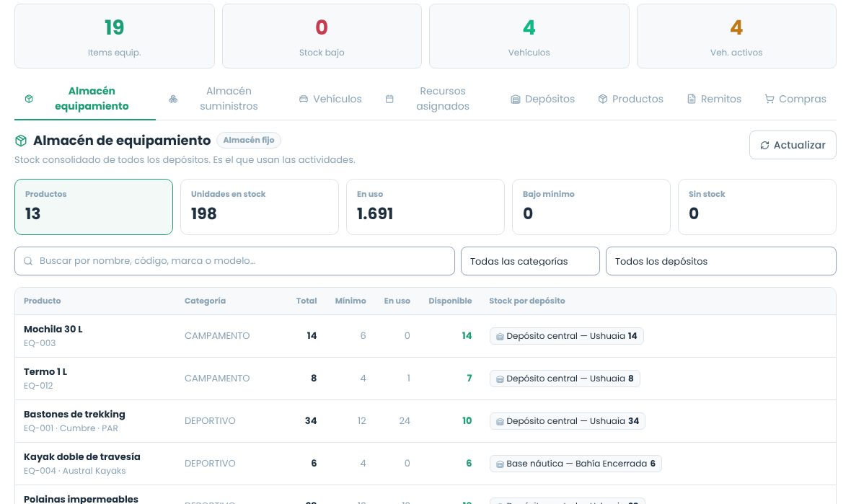
Task: Focus the search by name or code field
Action: (x=234, y=261)
